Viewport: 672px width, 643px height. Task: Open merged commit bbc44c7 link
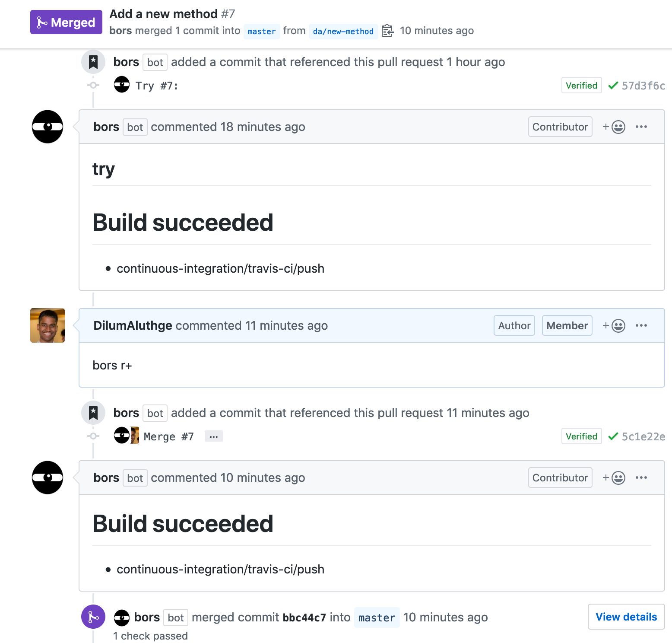click(x=304, y=618)
